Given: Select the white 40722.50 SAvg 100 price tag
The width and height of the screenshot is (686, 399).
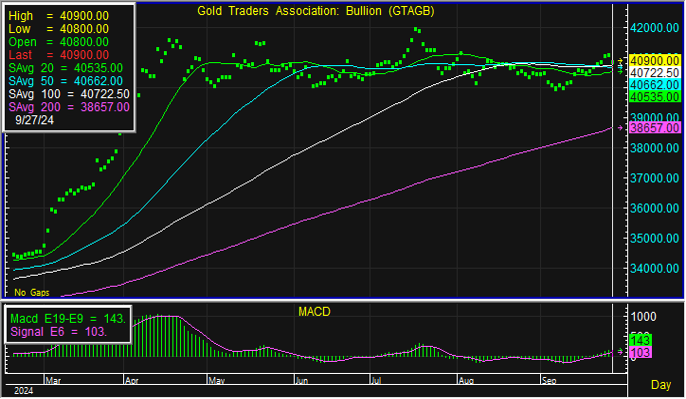Looking at the screenshot, I should pos(654,73).
